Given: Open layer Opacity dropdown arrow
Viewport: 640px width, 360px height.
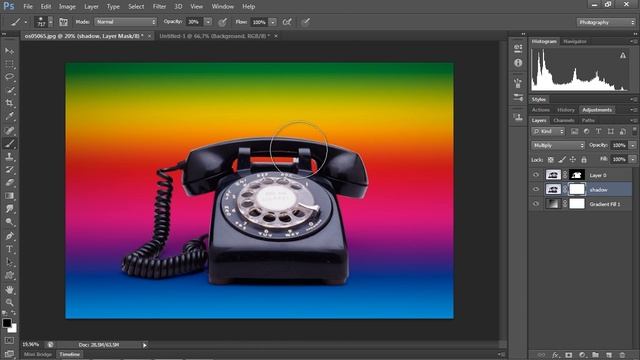Looking at the screenshot, I should (633, 145).
